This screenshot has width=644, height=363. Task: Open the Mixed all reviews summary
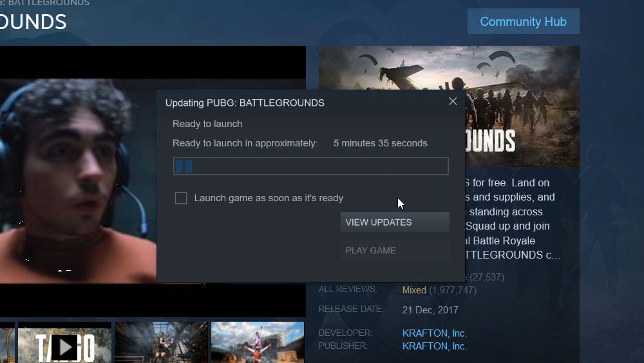tap(414, 290)
